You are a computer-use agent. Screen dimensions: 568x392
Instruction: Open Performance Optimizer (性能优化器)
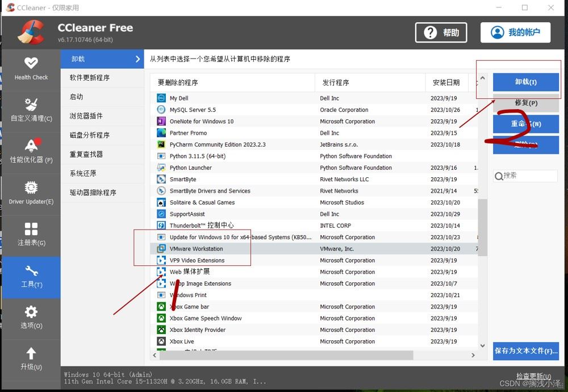point(31,151)
